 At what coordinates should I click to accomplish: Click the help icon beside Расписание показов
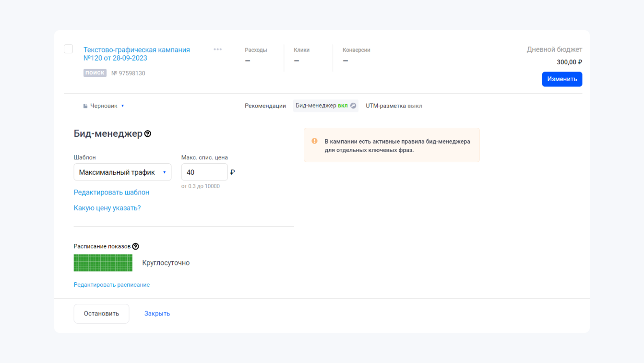tap(136, 246)
